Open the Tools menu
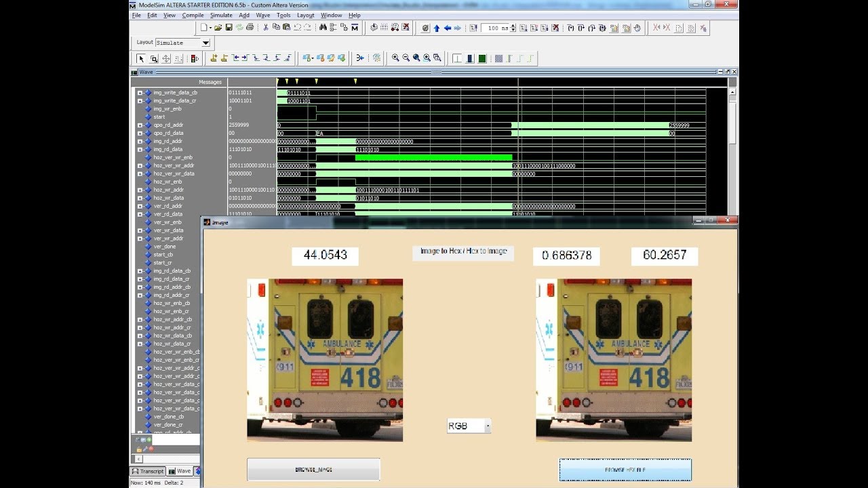 (x=283, y=15)
